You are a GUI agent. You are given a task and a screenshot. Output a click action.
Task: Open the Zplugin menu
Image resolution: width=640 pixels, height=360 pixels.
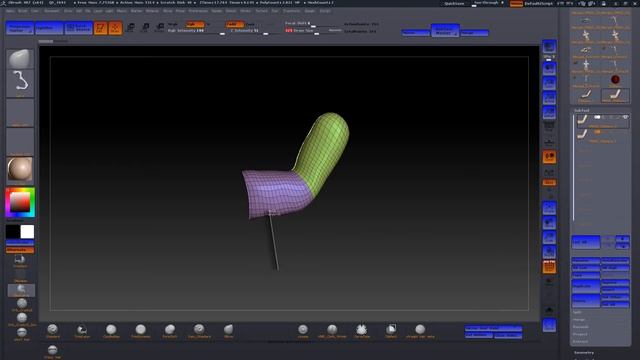(310, 11)
